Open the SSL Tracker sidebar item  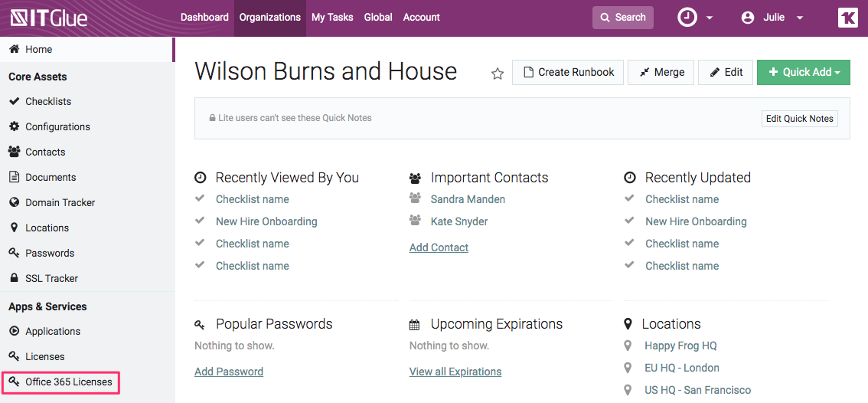[x=51, y=278]
